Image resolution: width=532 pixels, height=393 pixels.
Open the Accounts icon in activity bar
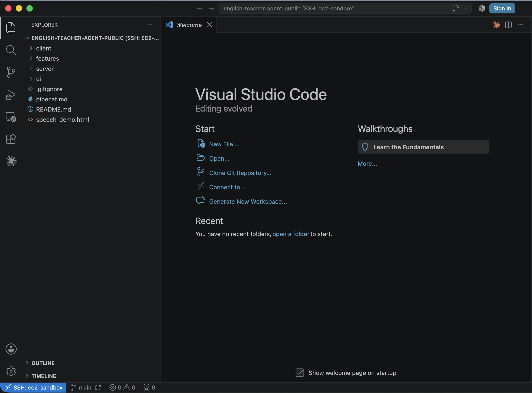pos(11,349)
